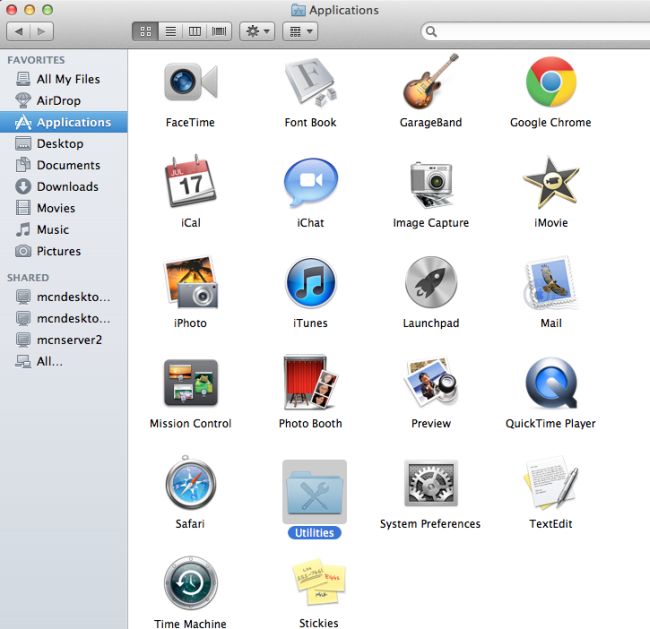Click the Launchpad rocket icon
The height and width of the screenshot is (629, 650).
pos(431,282)
